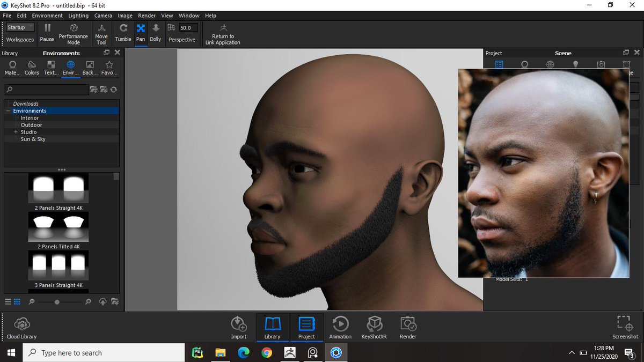Click Return to Link Application button
Image resolution: width=644 pixels, height=362 pixels.
pos(223,34)
